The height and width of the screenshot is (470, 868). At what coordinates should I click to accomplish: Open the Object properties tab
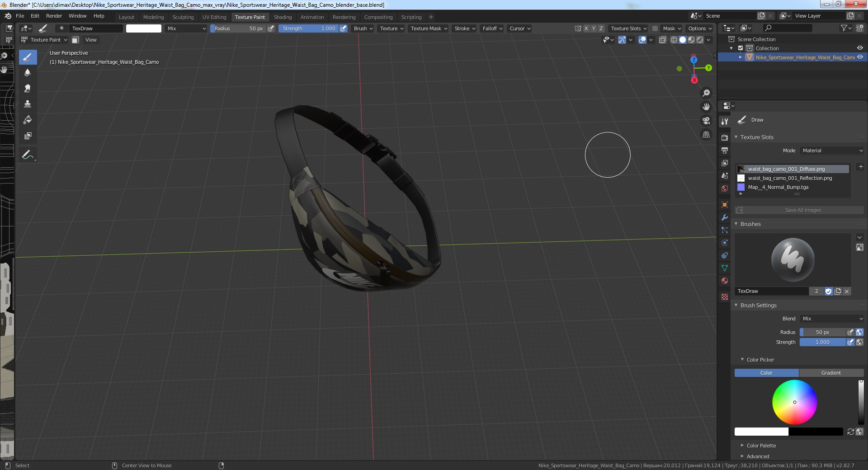[x=725, y=205]
